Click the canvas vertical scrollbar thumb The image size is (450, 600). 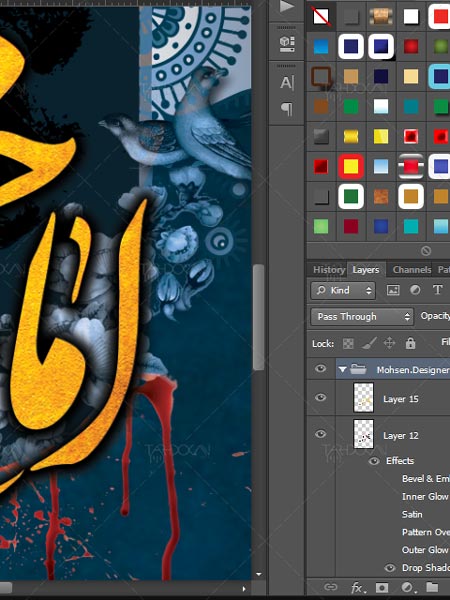[259, 317]
